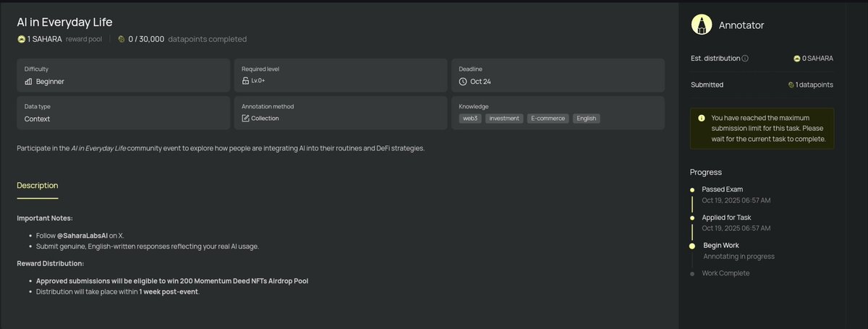Click the Progress section heading

[706, 172]
